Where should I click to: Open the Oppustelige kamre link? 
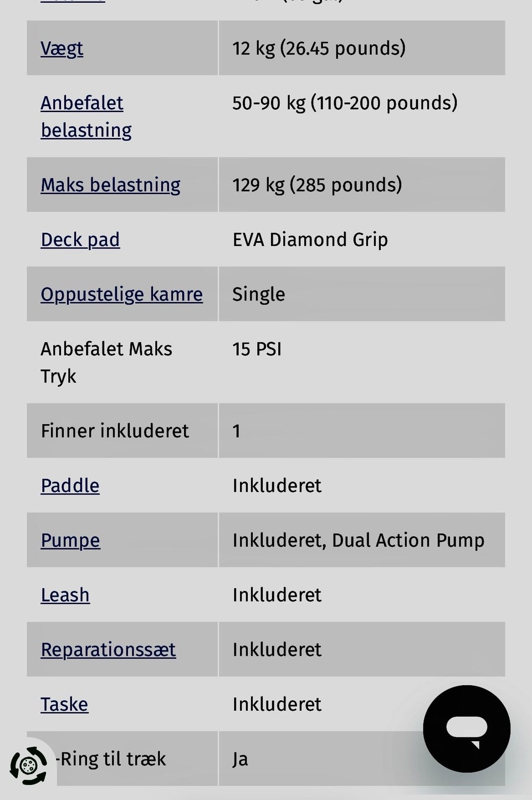tap(121, 294)
